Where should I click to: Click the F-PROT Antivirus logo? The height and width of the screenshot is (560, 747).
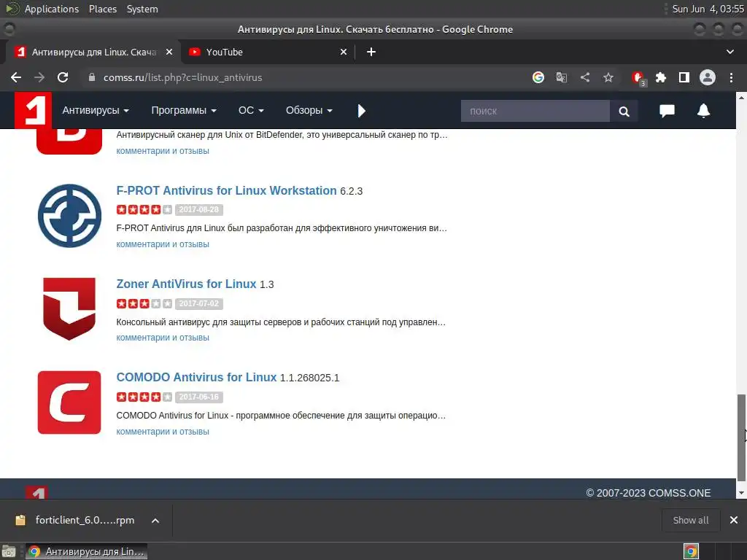coord(69,216)
